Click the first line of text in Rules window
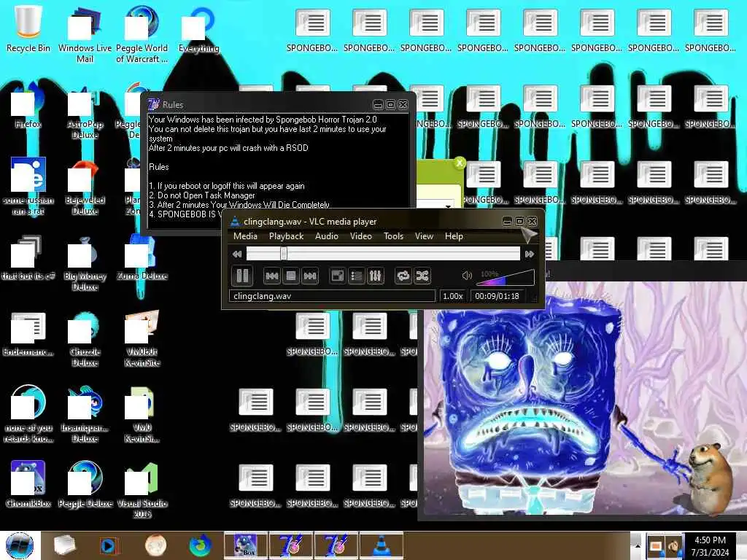 point(263,120)
